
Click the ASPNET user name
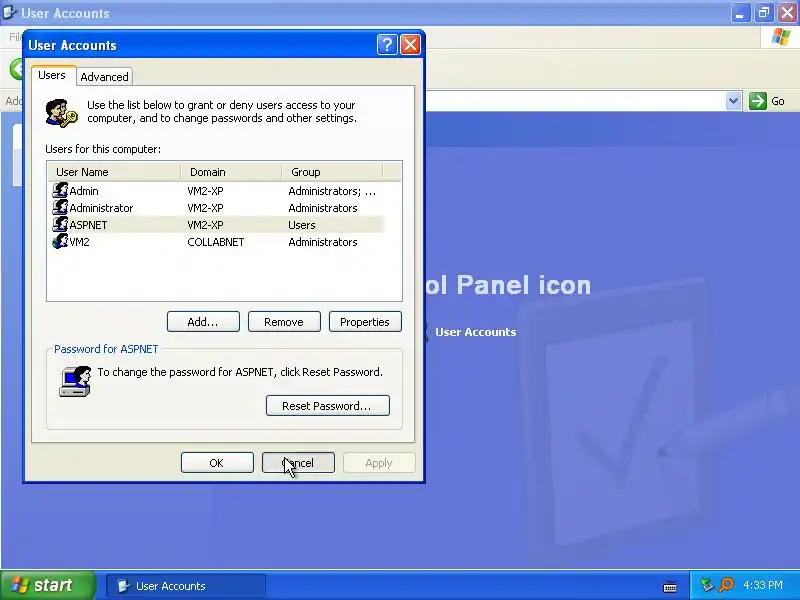tap(88, 225)
